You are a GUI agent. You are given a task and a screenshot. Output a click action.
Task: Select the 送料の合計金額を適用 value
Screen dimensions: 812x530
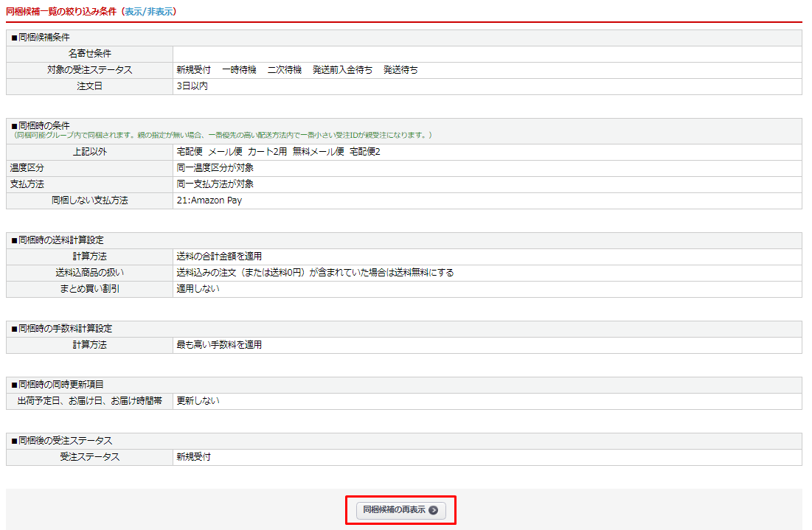pyautogui.click(x=219, y=257)
